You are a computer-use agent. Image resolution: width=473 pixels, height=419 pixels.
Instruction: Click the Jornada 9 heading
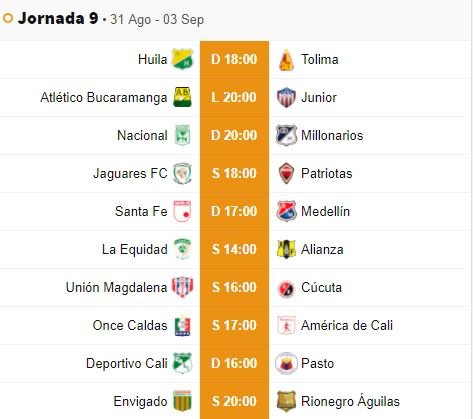point(58,18)
